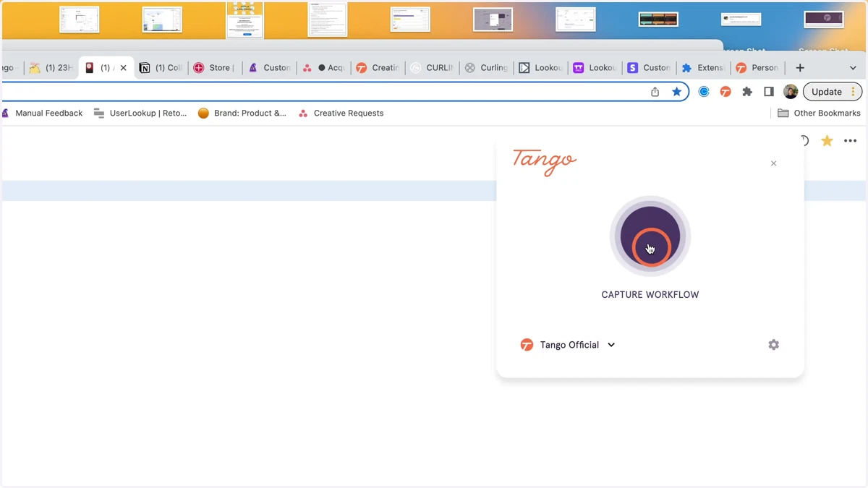Click the yellow star icon on the page
The height and width of the screenshot is (488, 868).
tap(827, 141)
